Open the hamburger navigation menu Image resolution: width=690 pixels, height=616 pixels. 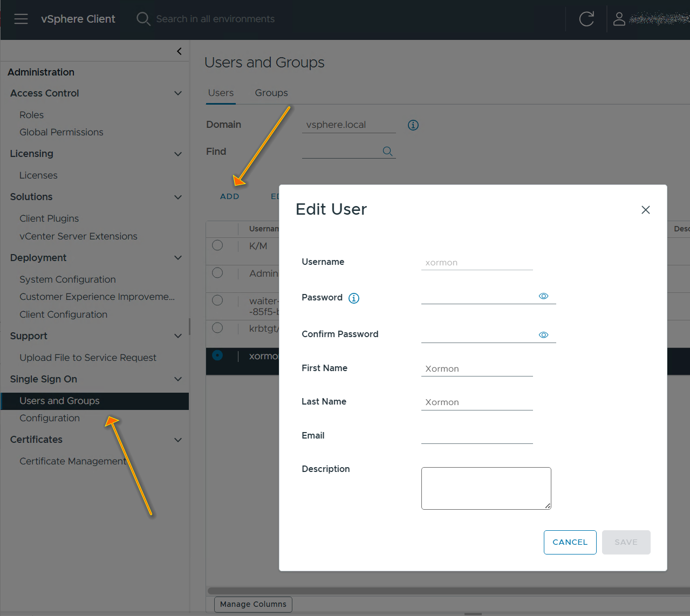[x=21, y=19]
